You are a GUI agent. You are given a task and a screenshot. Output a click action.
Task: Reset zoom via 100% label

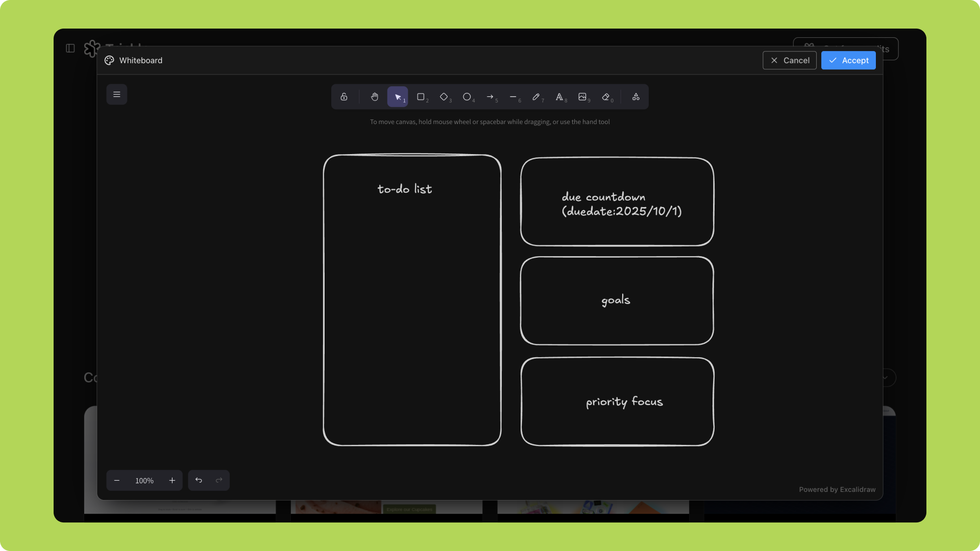coord(144,481)
